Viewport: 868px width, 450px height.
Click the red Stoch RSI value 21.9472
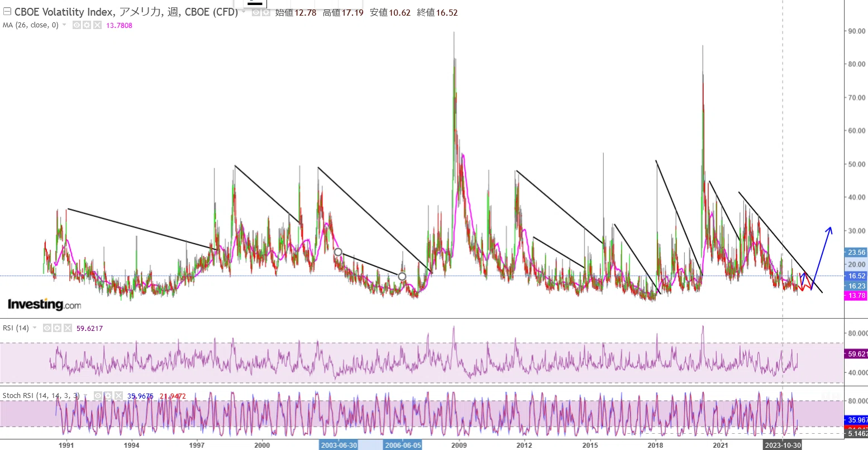172,396
